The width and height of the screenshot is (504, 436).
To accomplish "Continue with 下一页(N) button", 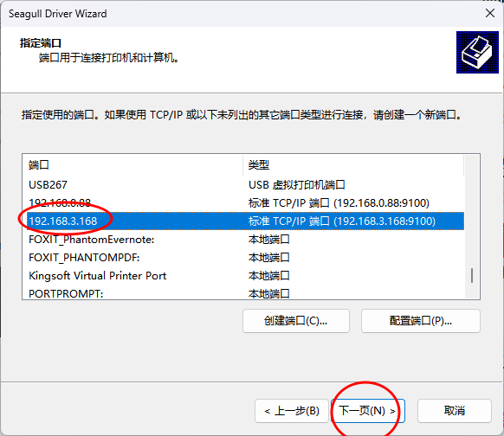I will click(368, 411).
